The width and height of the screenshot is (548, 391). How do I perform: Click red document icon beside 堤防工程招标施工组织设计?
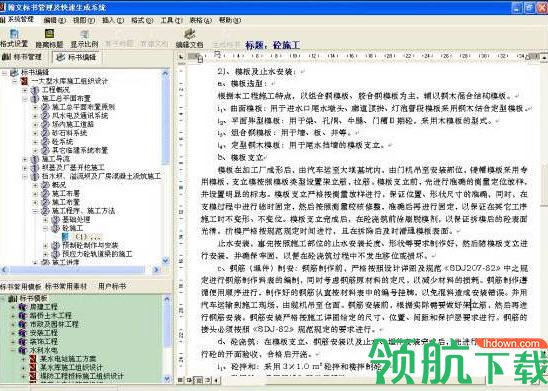pyautogui.click(x=33, y=376)
